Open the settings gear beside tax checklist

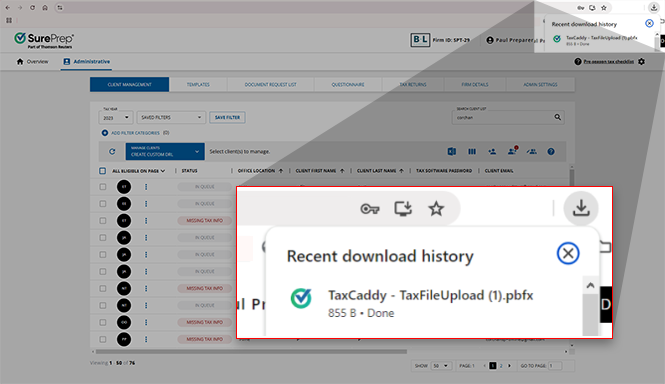point(641,62)
